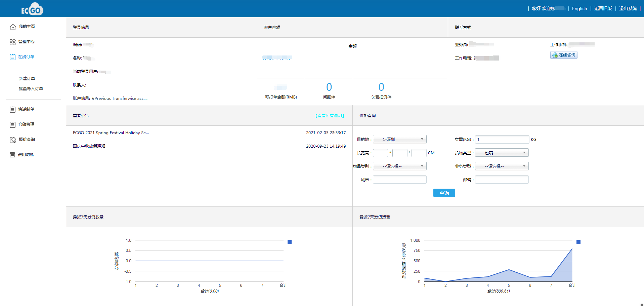Open 我的主页 in the sidebar

coord(27,27)
